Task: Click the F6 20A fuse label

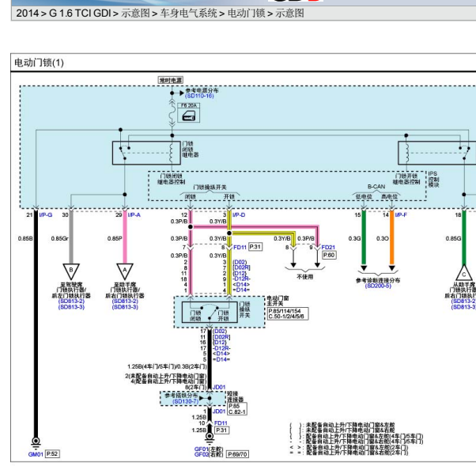Action: (x=189, y=105)
